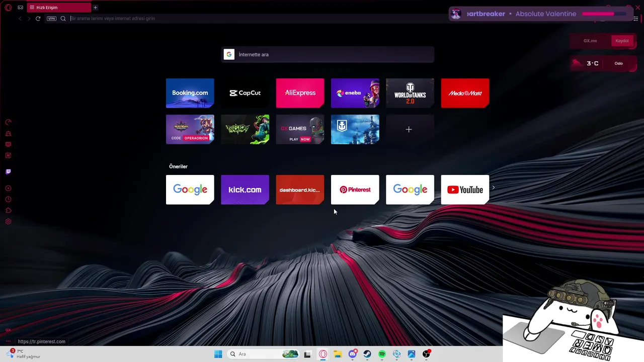
Task: Open the GX Corner gamepad icon
Action: 20,8
